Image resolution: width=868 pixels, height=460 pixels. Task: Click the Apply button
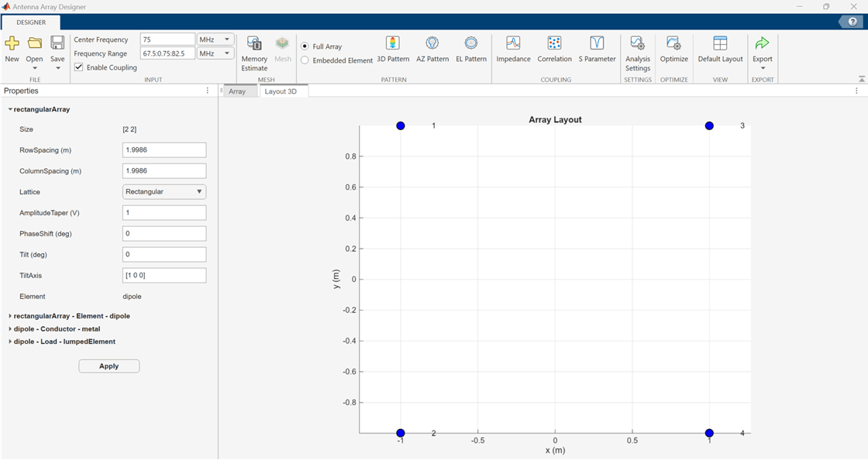pyautogui.click(x=109, y=366)
